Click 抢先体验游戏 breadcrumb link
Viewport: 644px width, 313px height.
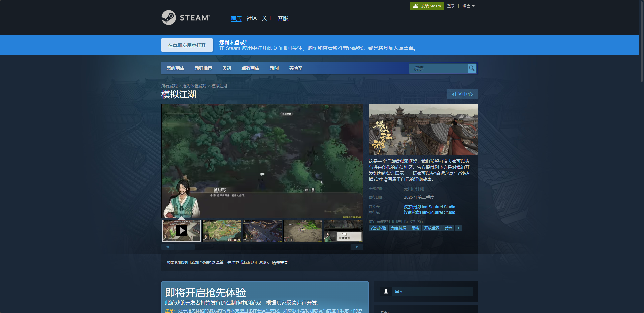[x=194, y=86]
